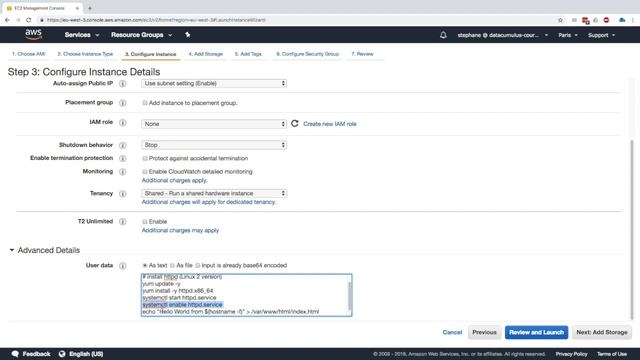Screen dimensions: 640x360
Task: Select User data As text option
Action: click(x=145, y=265)
